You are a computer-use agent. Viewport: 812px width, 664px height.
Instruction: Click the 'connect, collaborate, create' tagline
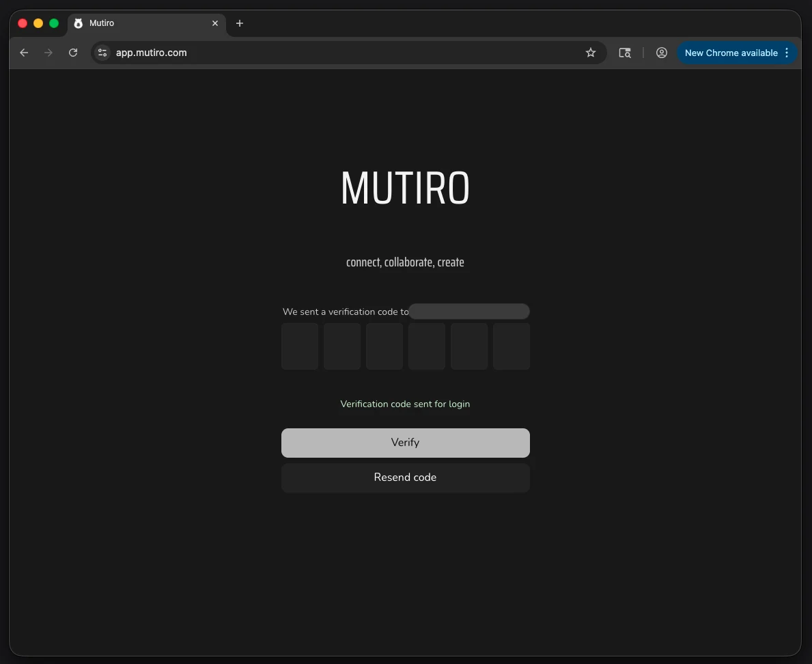406,262
